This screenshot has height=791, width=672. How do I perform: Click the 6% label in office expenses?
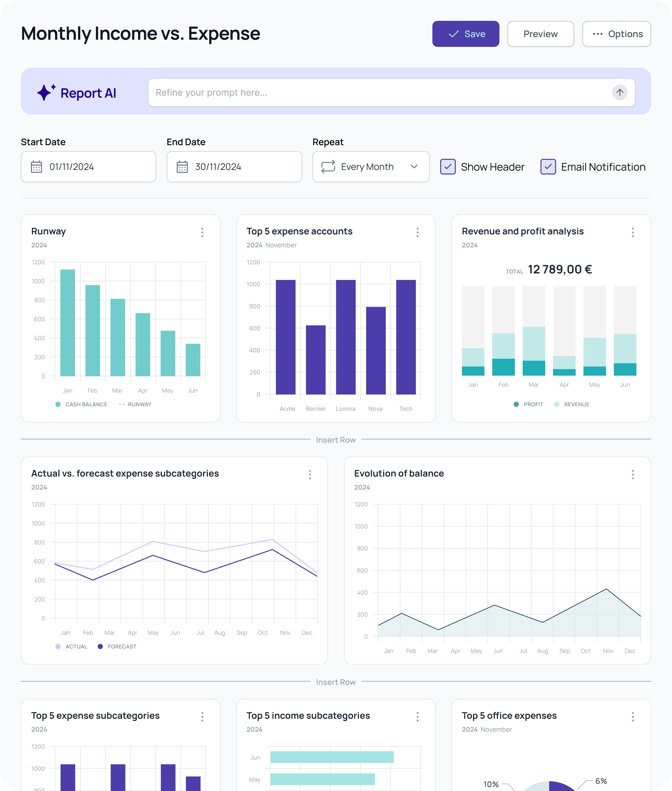tap(601, 781)
